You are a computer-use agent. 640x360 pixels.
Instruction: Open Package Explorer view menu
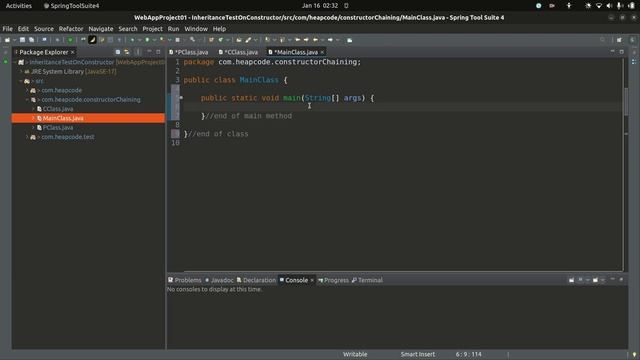(x=138, y=52)
